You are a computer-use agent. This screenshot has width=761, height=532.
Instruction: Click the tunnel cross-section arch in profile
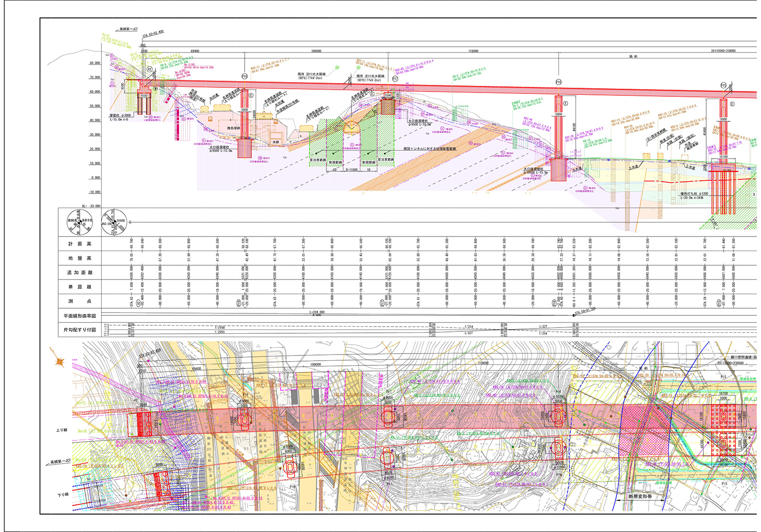[x=351, y=127]
